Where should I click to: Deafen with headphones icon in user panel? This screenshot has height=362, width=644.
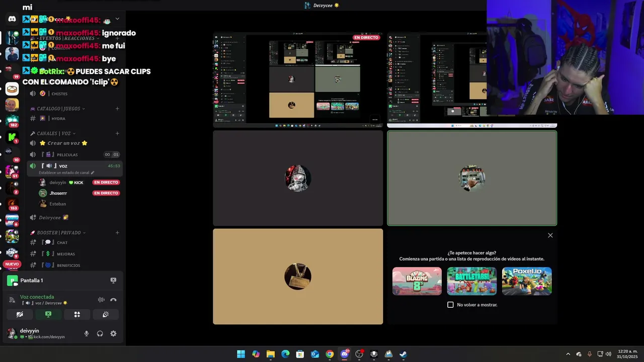click(x=100, y=333)
